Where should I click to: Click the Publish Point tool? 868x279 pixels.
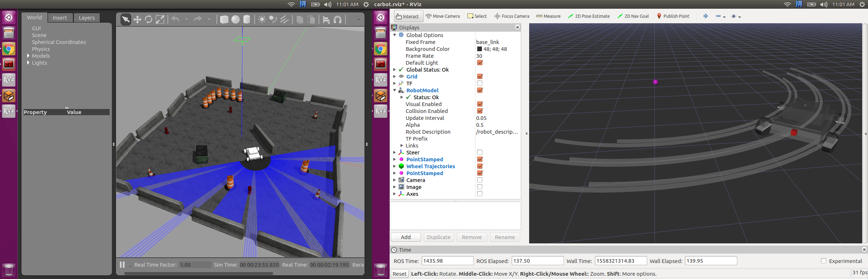click(673, 16)
